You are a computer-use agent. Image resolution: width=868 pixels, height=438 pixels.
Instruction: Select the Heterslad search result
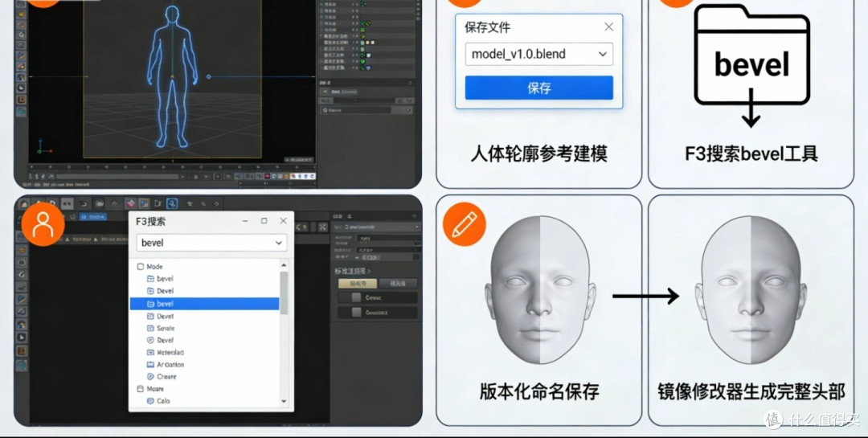click(x=165, y=352)
